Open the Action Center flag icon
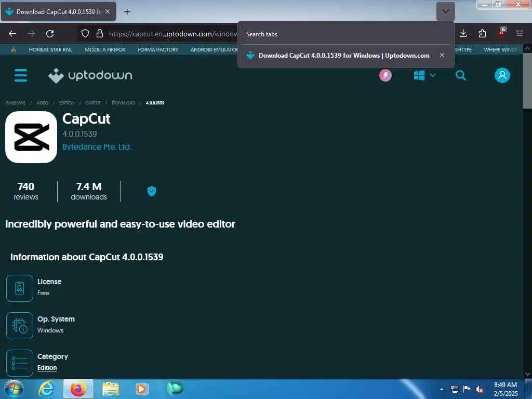This screenshot has width=532, height=399. (467, 389)
